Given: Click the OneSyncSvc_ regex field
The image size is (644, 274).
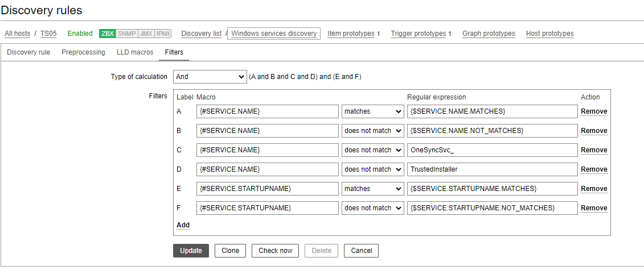Looking at the screenshot, I should [493, 150].
